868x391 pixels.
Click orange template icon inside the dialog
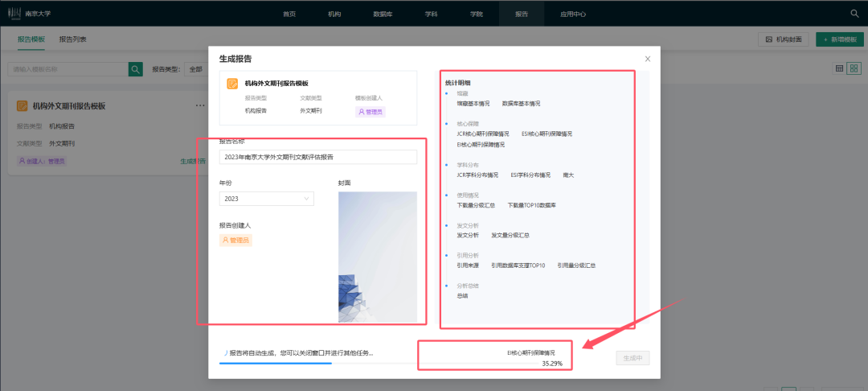tap(232, 84)
